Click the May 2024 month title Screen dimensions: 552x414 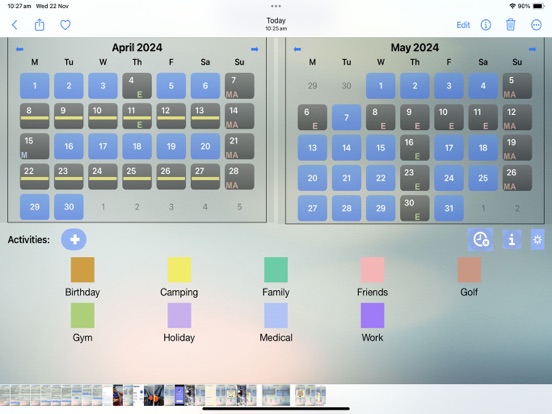click(415, 48)
